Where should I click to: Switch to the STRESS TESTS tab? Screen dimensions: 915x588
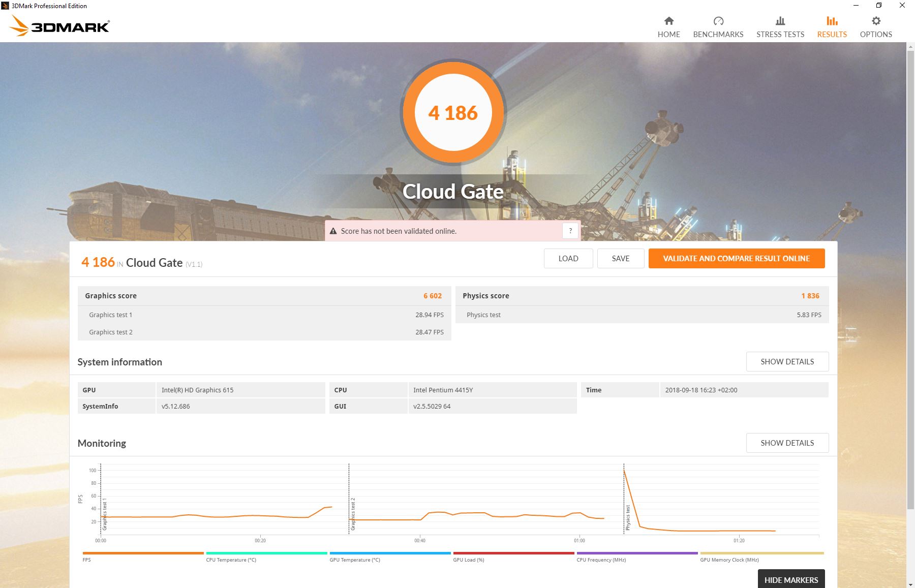click(780, 34)
